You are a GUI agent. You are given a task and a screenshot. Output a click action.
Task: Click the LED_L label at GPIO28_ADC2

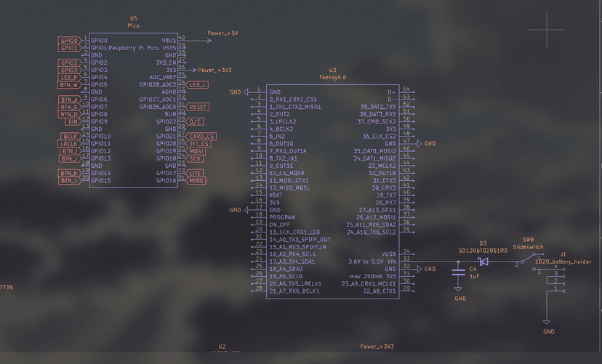coord(198,85)
